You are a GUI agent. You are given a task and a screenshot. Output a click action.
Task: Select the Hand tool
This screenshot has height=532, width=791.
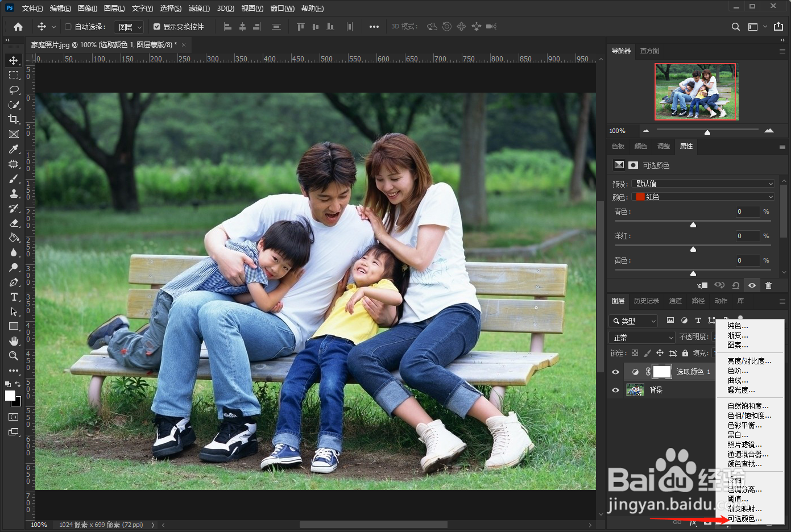pos(14,341)
